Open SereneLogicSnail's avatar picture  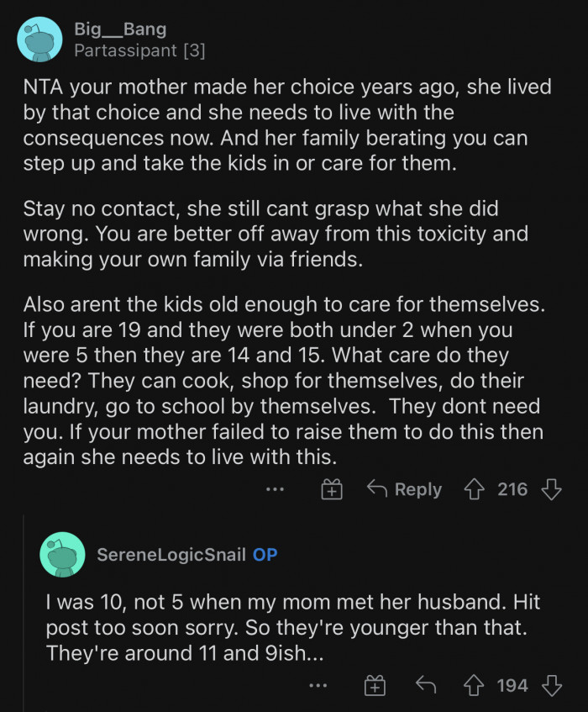click(x=62, y=555)
